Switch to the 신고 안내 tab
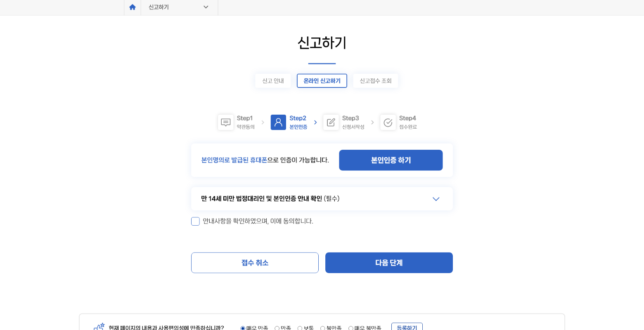This screenshot has height=330, width=644. pyautogui.click(x=273, y=81)
